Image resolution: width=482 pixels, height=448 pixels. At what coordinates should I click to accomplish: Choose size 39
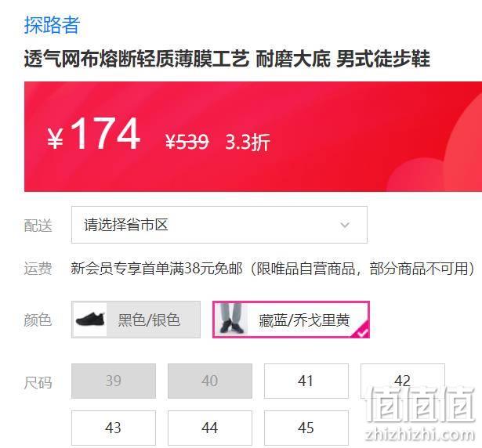tap(114, 381)
